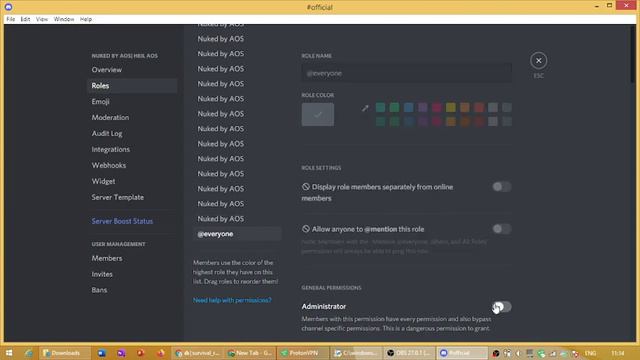
Task: Enable the Administrator permission switch
Action: pyautogui.click(x=502, y=307)
